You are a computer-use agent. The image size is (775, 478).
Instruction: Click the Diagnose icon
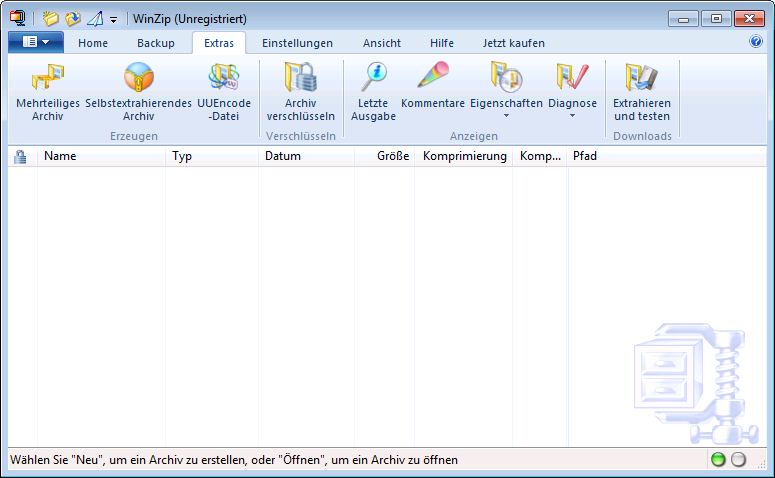[x=572, y=78]
